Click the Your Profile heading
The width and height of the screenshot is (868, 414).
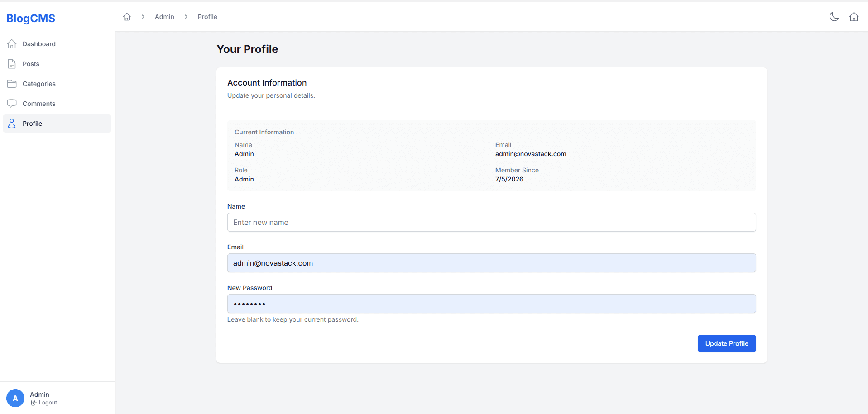tap(247, 49)
